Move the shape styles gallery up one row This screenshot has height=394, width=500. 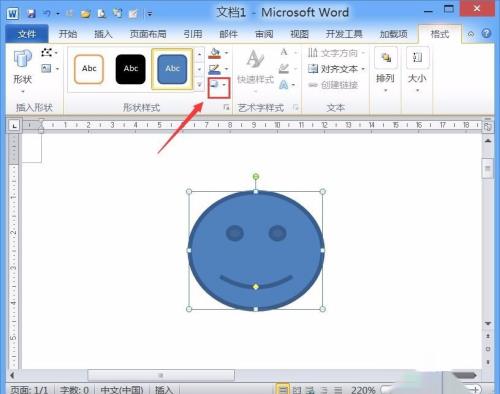click(199, 54)
